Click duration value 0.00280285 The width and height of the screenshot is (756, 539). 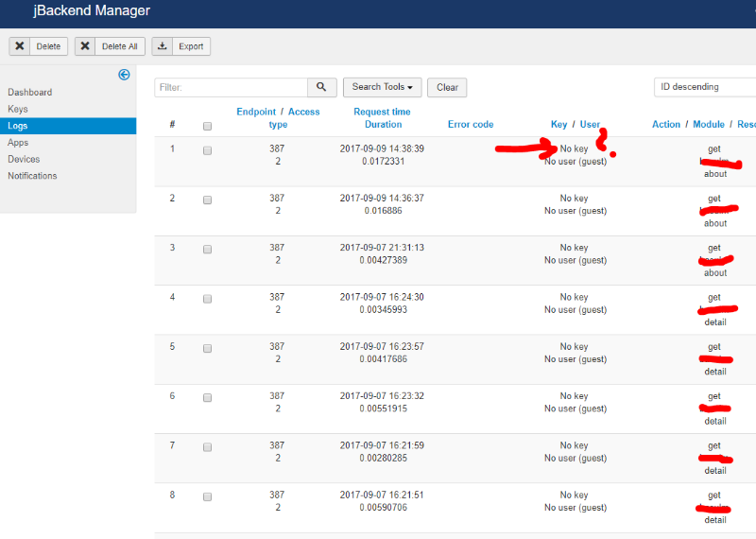pyautogui.click(x=384, y=458)
